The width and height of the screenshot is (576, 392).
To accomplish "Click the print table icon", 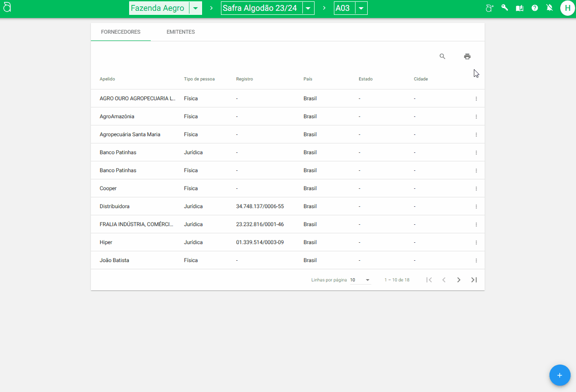I will [467, 56].
